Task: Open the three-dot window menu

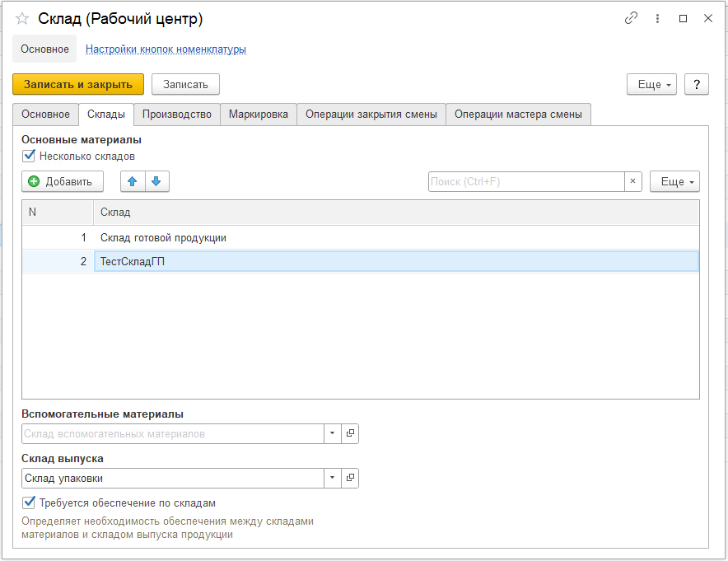Action: (x=657, y=19)
